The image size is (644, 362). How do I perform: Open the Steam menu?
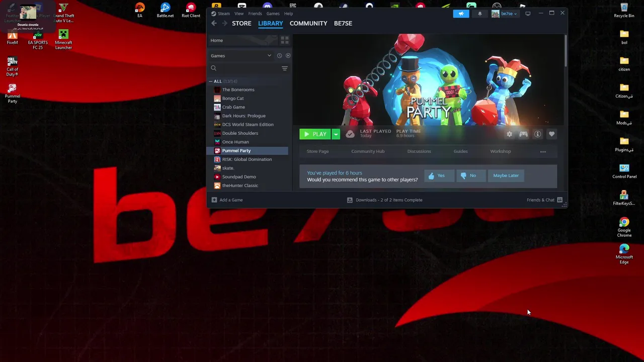pos(221,14)
